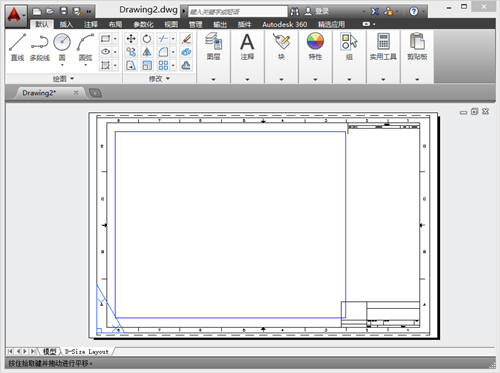Activate the Explode tool
Screen dimensions: 500x373
pyautogui.click(x=186, y=52)
